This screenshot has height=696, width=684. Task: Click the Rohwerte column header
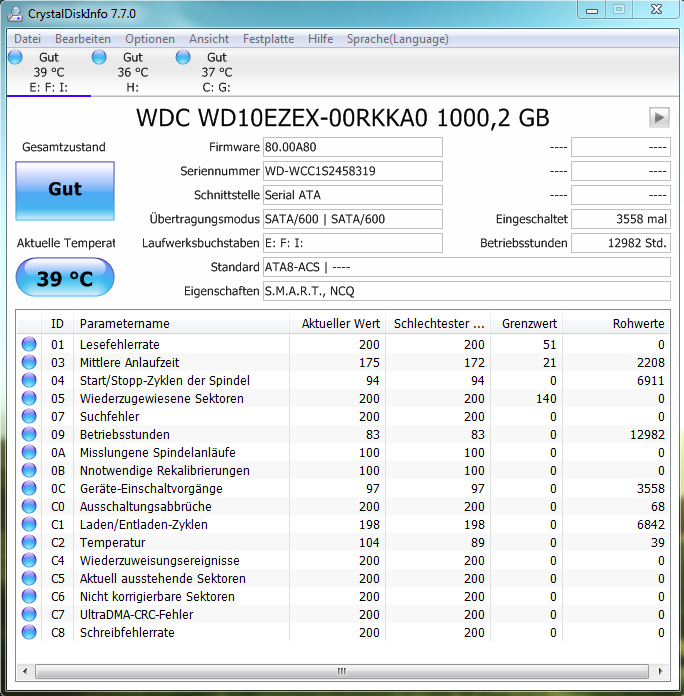(x=616, y=324)
